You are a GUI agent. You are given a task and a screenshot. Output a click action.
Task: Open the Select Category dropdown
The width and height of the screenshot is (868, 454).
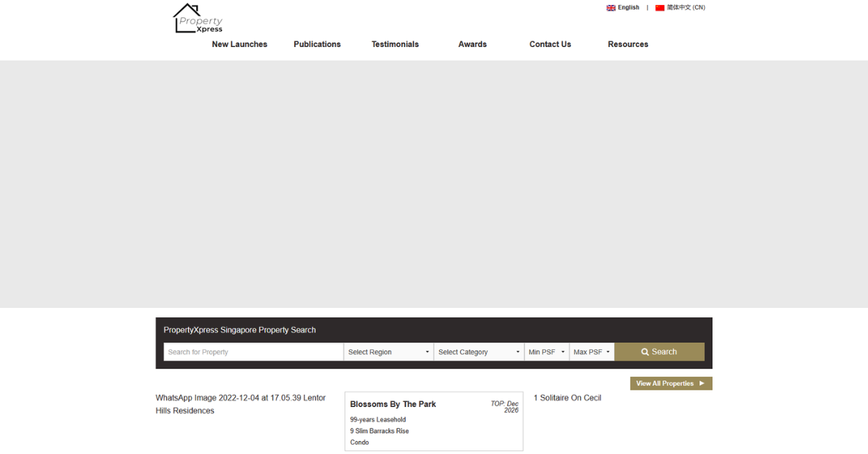coord(479,352)
